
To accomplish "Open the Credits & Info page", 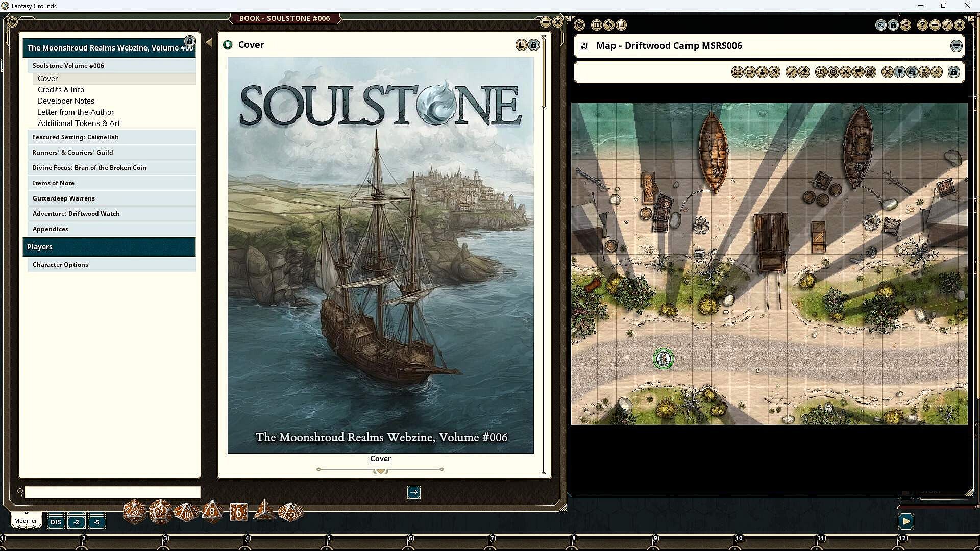I will click(x=114, y=90).
